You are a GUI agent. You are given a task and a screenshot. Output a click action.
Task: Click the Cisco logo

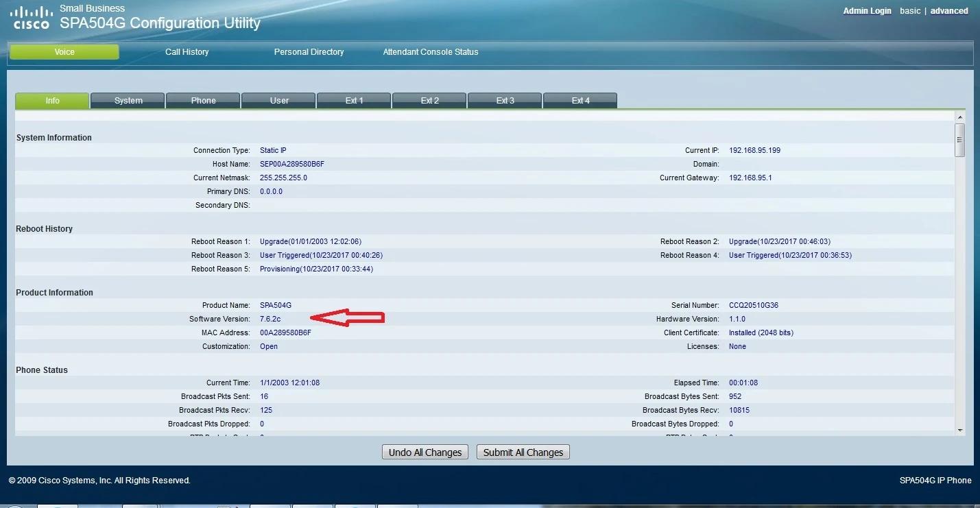tap(32, 18)
